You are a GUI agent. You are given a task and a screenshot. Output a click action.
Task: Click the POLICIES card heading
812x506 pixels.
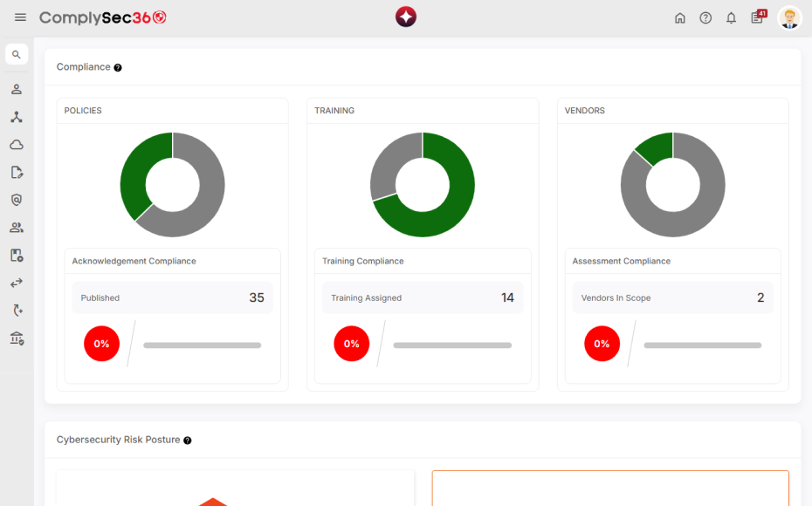click(83, 111)
